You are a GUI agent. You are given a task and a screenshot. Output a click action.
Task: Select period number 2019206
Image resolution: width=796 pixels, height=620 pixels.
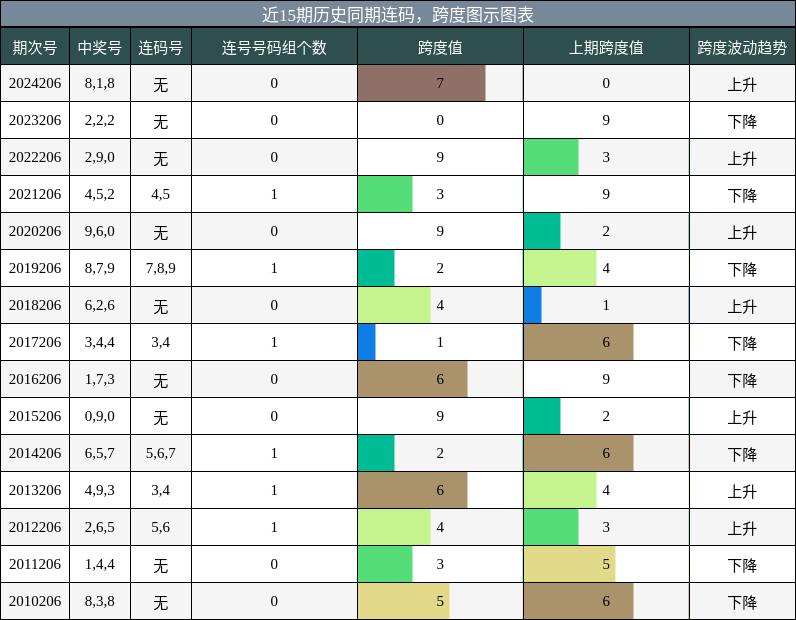(35, 268)
